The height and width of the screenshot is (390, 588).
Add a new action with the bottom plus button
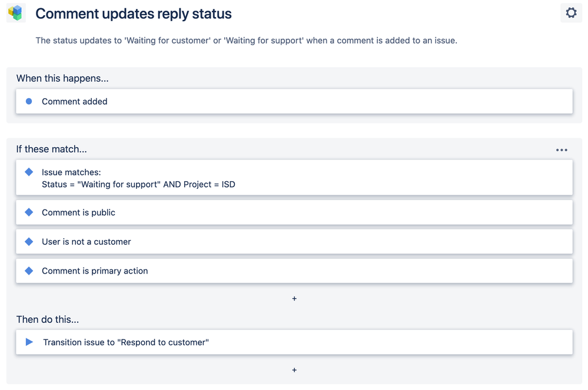pos(294,370)
